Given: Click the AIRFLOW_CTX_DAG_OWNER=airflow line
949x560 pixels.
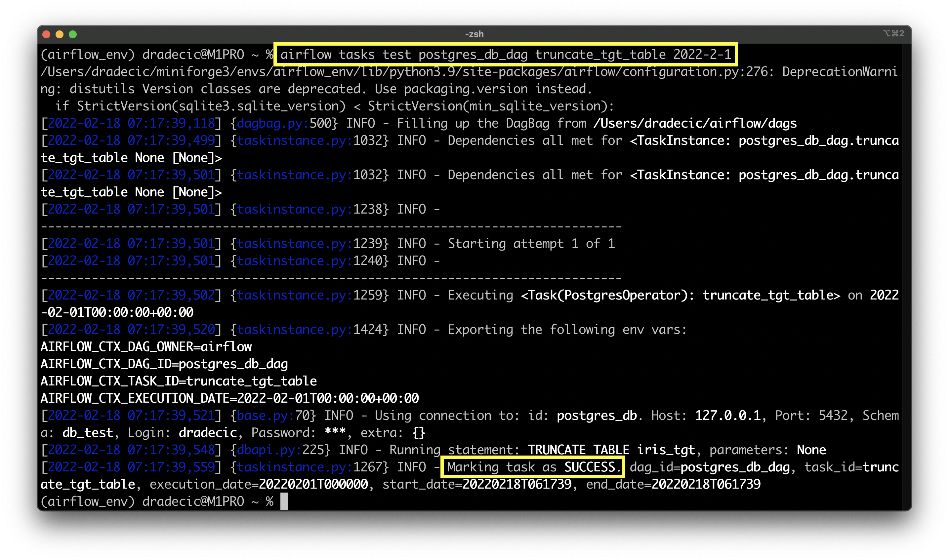Looking at the screenshot, I should click(146, 347).
